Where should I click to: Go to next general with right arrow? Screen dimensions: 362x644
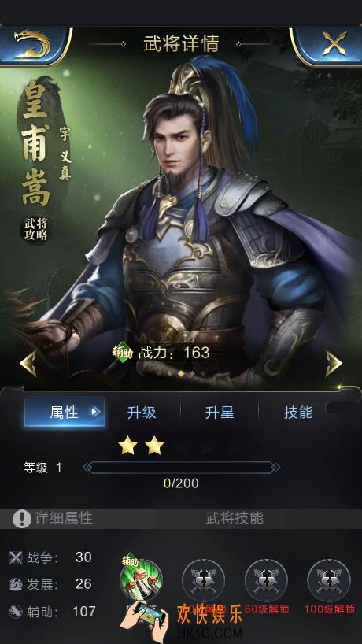click(x=334, y=363)
